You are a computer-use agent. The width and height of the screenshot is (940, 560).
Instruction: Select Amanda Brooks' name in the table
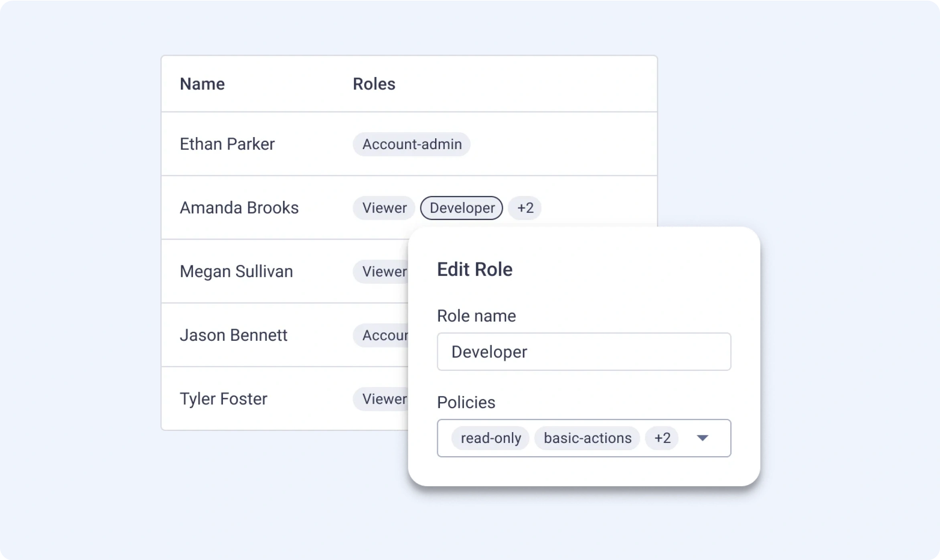(239, 208)
